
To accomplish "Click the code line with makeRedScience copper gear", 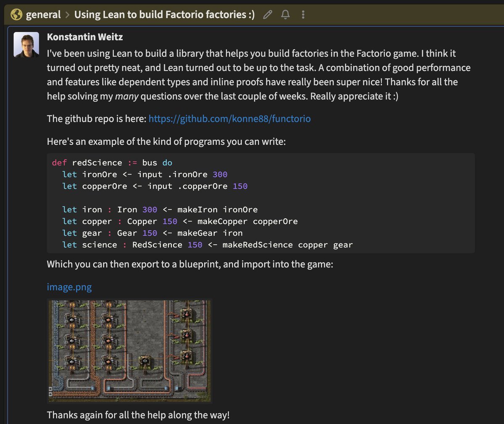I will pyautogui.click(x=207, y=245).
